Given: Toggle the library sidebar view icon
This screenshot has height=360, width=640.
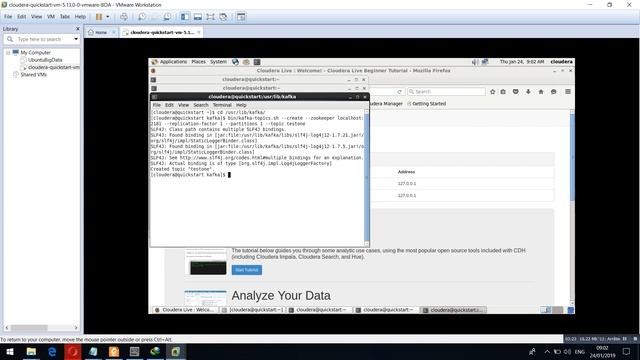Looking at the screenshot, I should pos(185,17).
